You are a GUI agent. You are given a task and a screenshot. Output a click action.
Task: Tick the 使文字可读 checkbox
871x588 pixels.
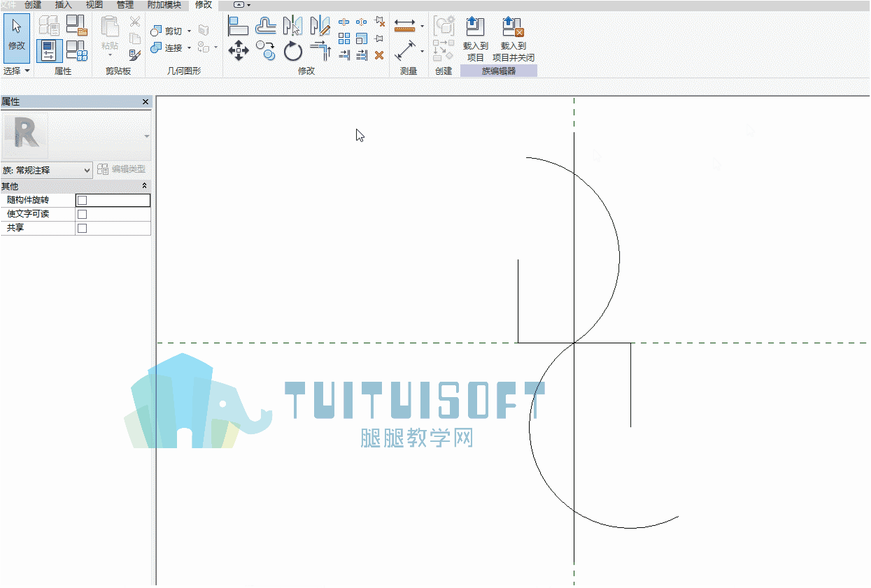point(82,215)
